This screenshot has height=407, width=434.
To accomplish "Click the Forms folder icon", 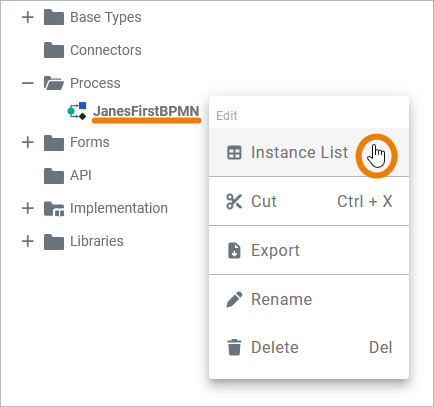I will [x=54, y=143].
